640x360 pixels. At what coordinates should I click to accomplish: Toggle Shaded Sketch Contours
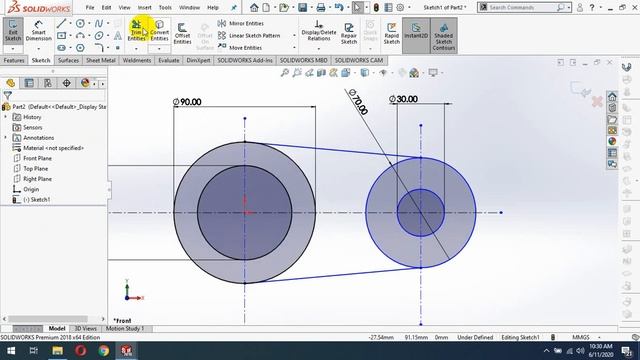tap(444, 36)
